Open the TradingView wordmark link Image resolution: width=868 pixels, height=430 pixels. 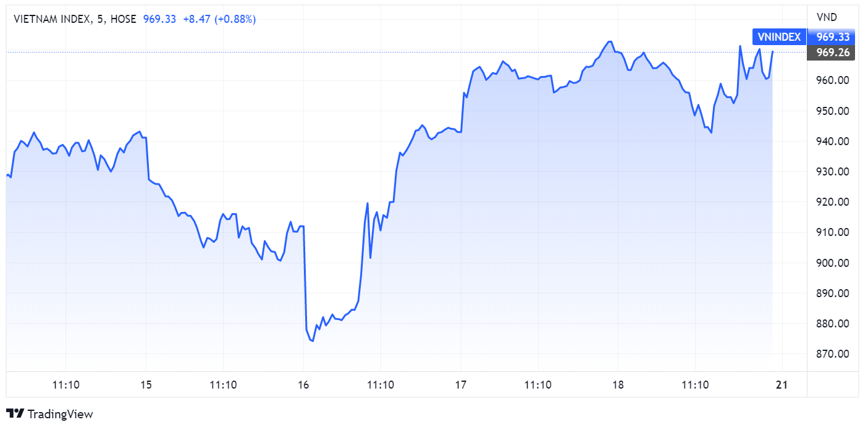pos(61,414)
